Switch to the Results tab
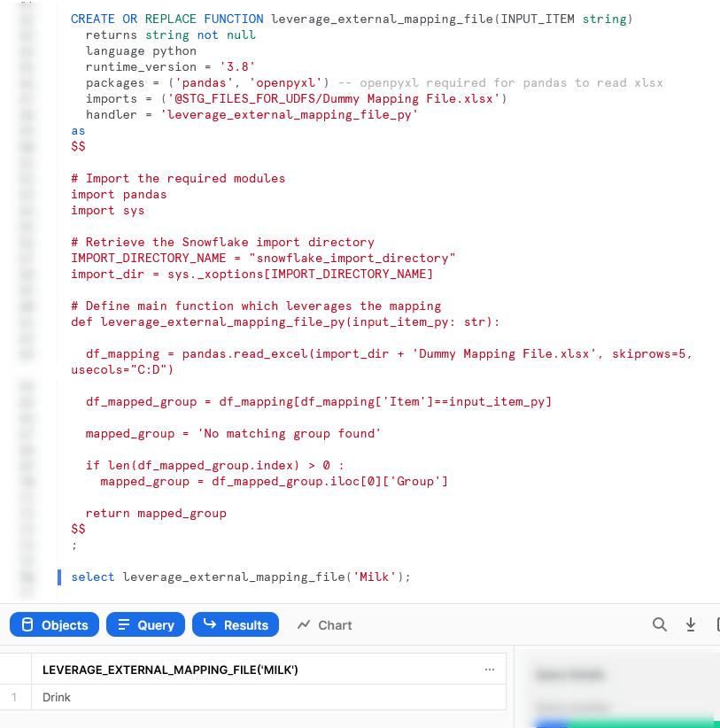The width and height of the screenshot is (720, 728). (236, 624)
